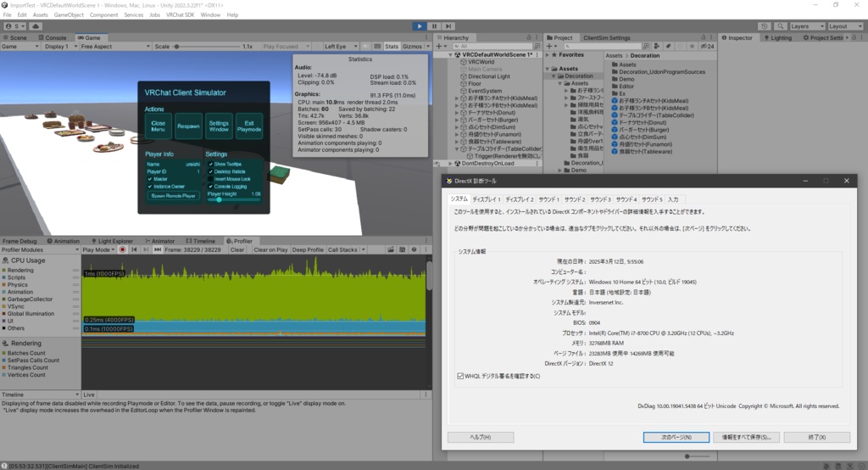
Task: Toggle hidden packages icon showing 24
Action: (707, 47)
